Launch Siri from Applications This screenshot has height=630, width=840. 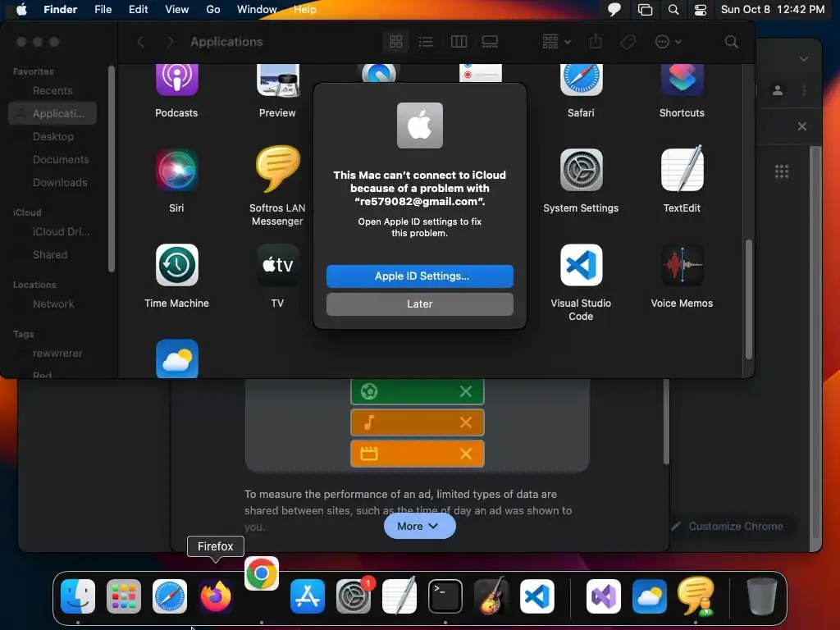(177, 171)
